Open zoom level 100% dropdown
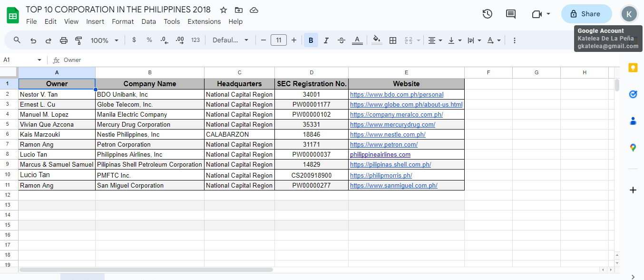 pos(105,40)
